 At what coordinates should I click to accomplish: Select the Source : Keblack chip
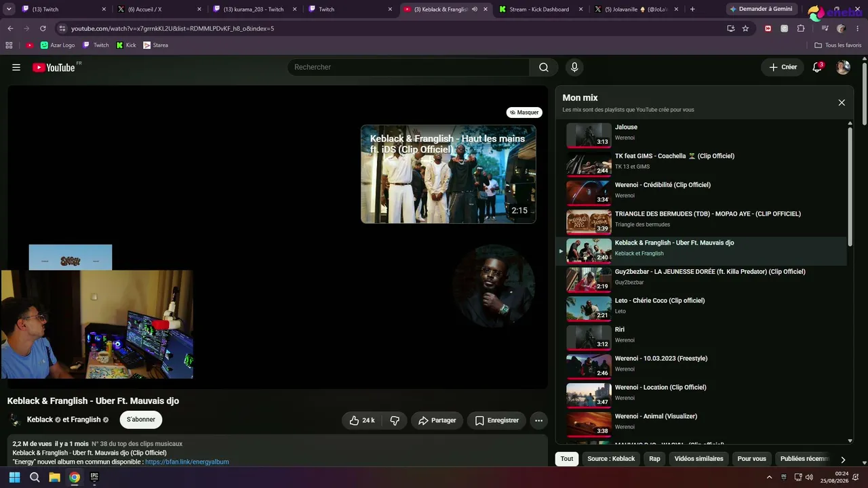point(611,459)
